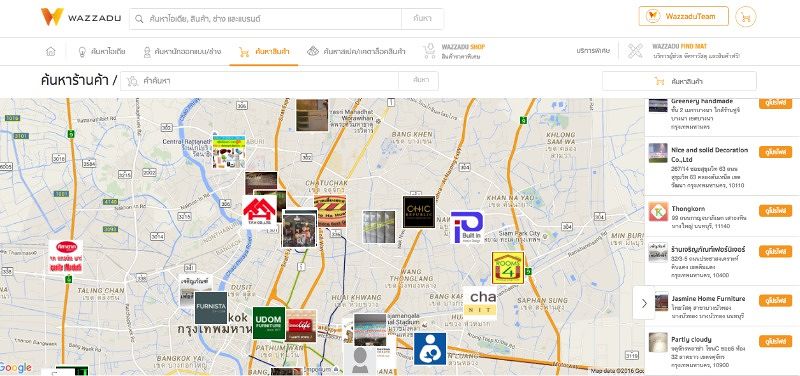Select the UDOM Furniture map marker
Image resolution: width=800 pixels, height=376 pixels.
pyautogui.click(x=269, y=323)
